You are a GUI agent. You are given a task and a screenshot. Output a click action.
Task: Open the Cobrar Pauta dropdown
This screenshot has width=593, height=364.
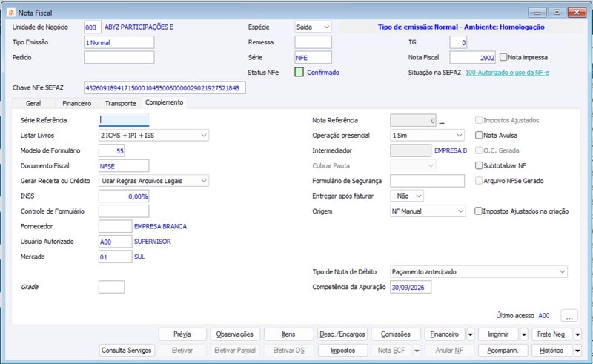pyautogui.click(x=413, y=165)
